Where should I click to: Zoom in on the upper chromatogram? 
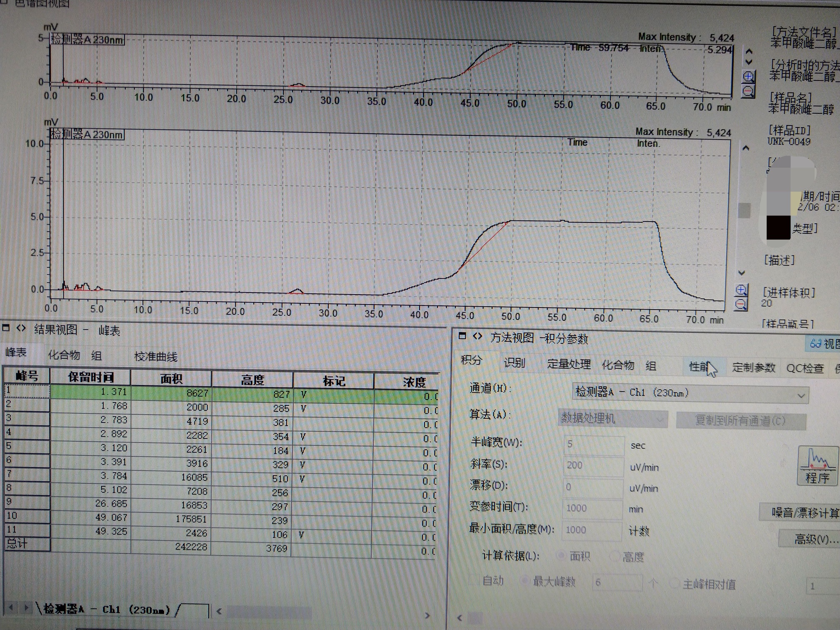tap(748, 77)
